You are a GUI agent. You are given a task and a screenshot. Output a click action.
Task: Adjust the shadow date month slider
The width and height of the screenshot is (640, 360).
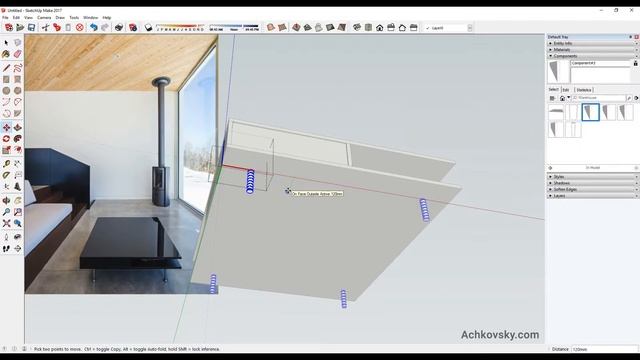[180, 27]
